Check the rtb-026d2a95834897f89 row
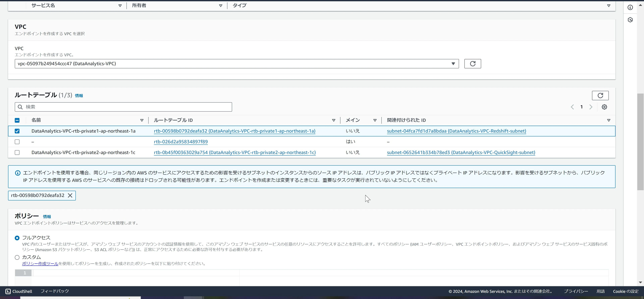Screen dimensions: 644x299 tap(17, 142)
